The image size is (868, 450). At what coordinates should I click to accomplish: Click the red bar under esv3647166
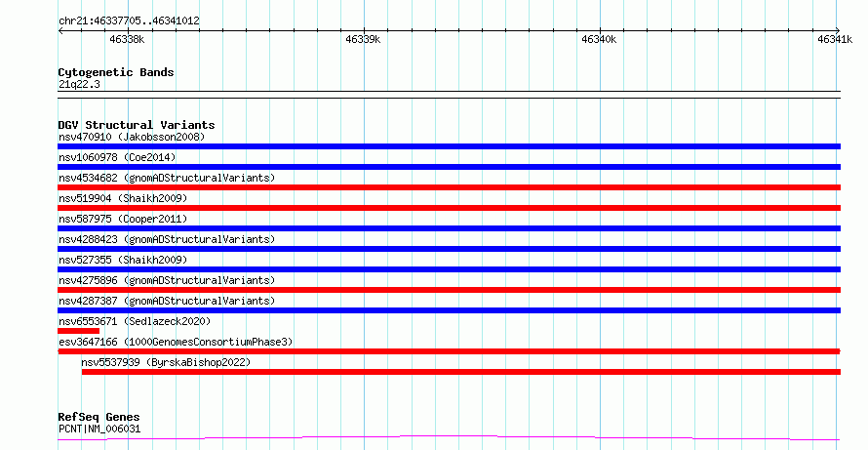(x=449, y=351)
